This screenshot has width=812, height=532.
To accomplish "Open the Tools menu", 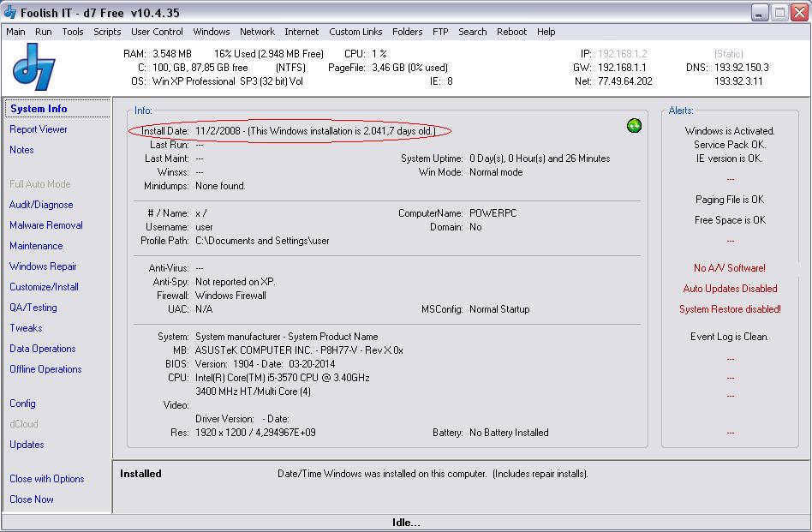I will point(73,32).
